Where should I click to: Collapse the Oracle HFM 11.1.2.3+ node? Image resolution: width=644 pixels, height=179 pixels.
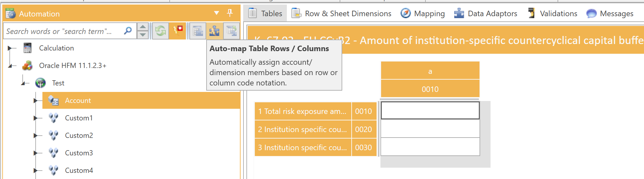tap(10, 66)
